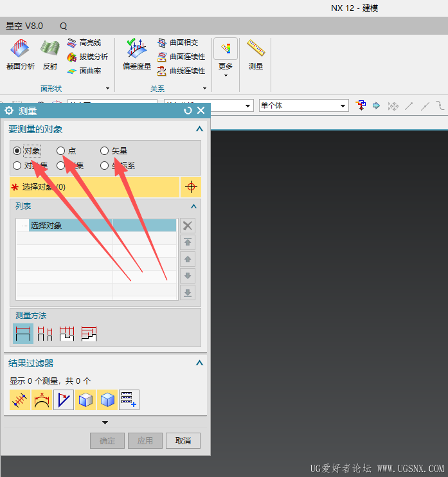
Task: Move list item down one position
Action: coord(188,276)
